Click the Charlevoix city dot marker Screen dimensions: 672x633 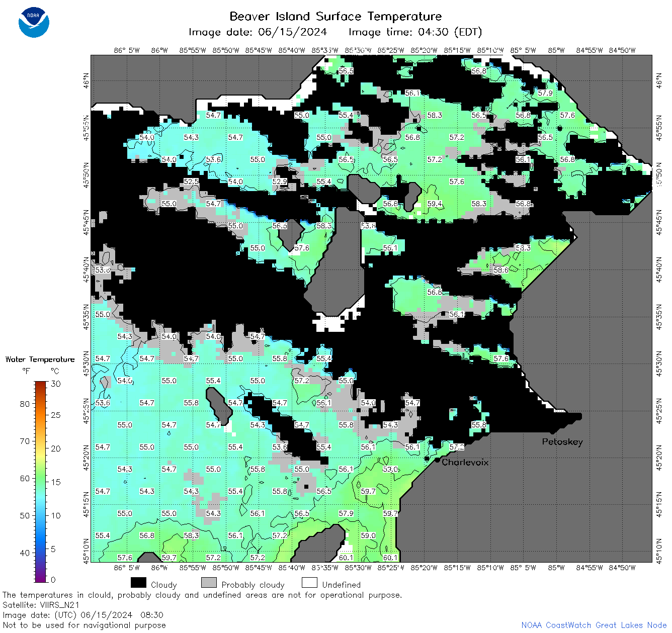[x=437, y=460]
